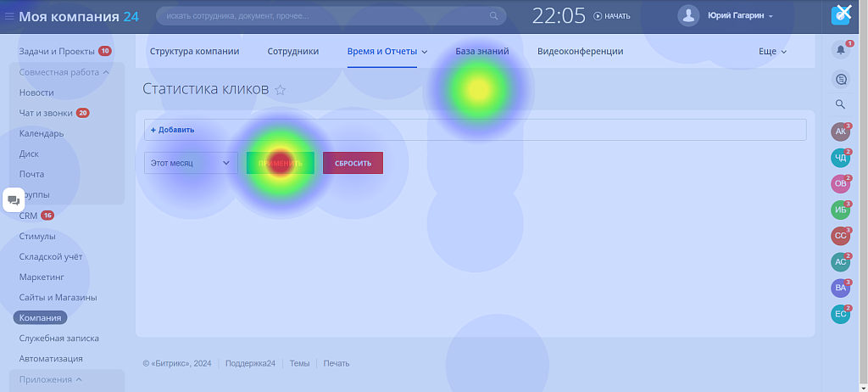The image size is (868, 392).
Task: Close the heatmap overlay with X
Action: point(843,12)
